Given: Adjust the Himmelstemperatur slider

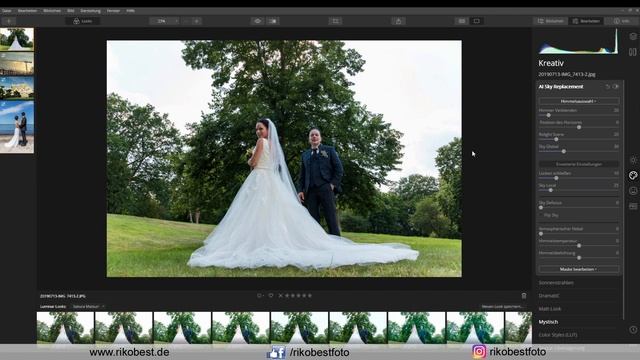Looking at the screenshot, I should click(579, 246).
